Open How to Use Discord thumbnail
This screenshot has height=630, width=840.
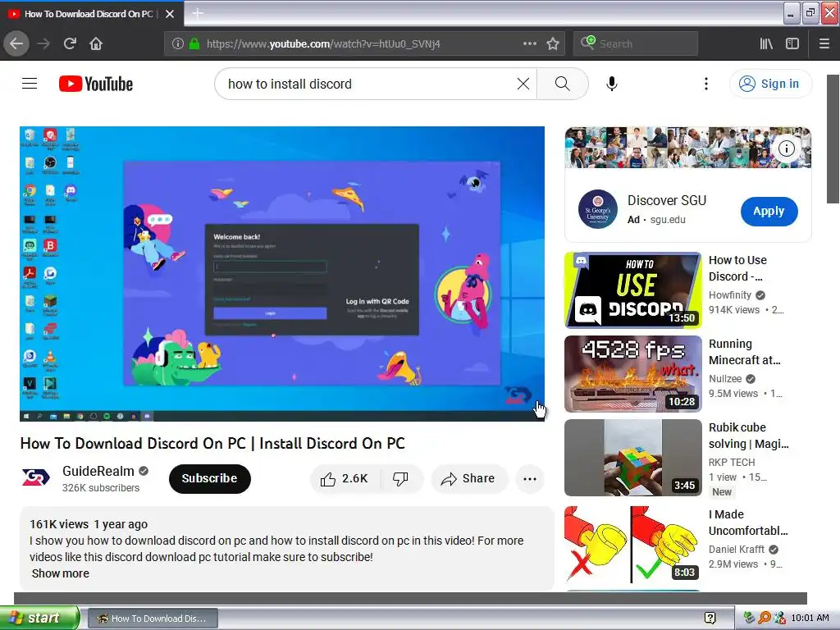pos(632,290)
